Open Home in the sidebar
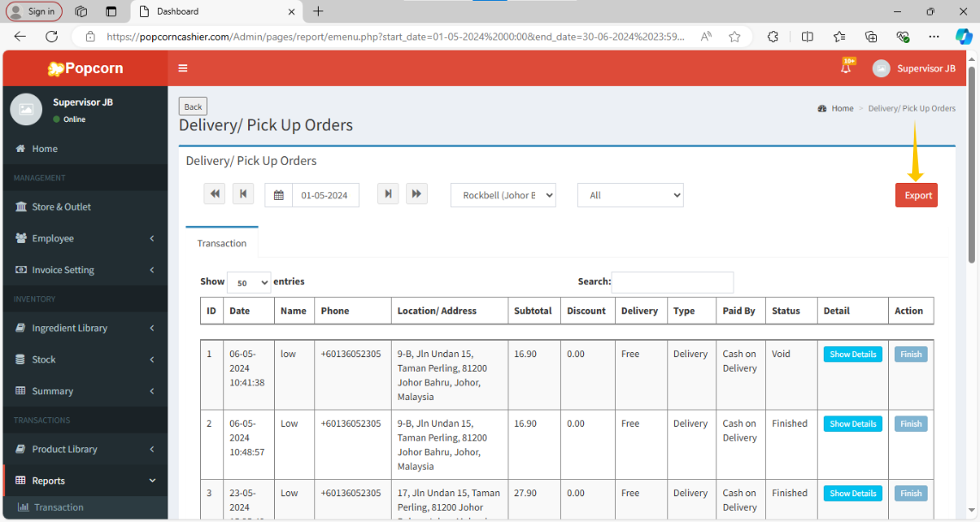 click(85, 149)
